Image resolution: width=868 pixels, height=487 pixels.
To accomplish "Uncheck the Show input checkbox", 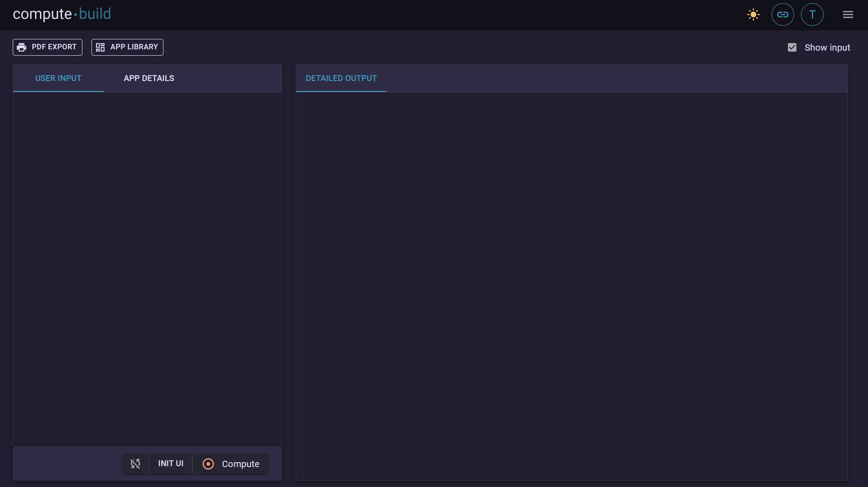I will pos(792,47).
